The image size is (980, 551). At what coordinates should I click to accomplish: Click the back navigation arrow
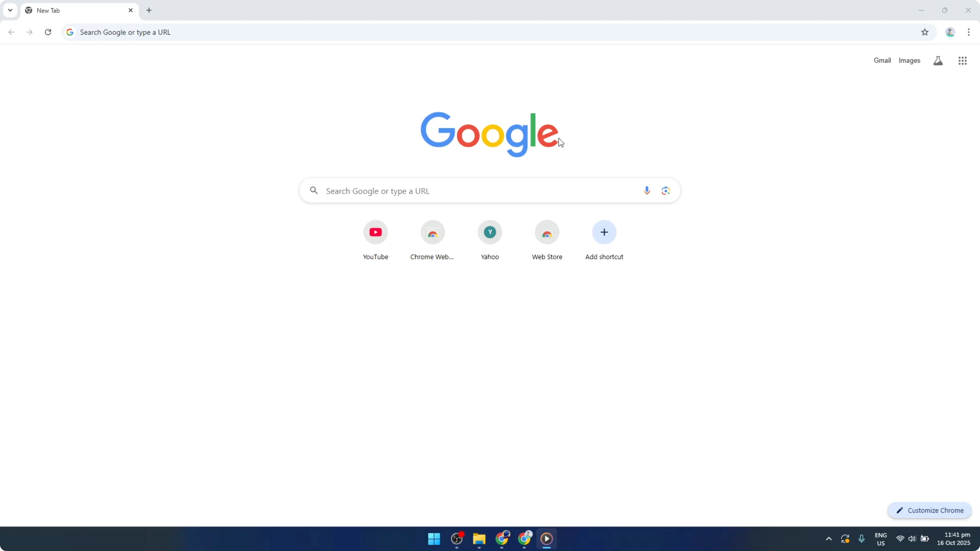(11, 32)
